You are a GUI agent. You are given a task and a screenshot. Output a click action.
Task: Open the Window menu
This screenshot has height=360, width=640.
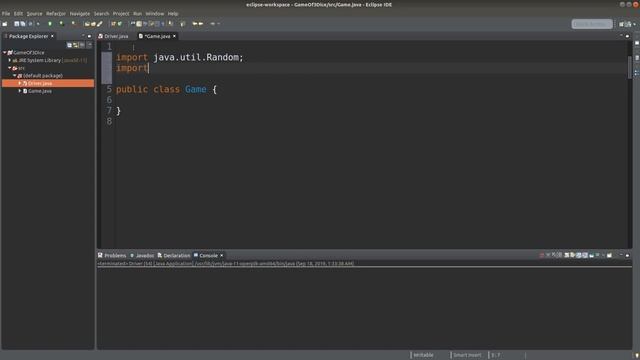pos(155,13)
